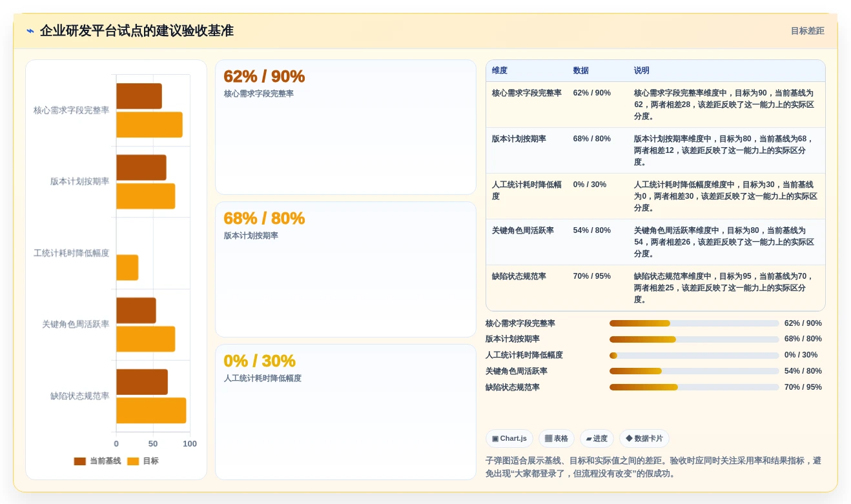Click table value 70% / 95%
Image resolution: width=851 pixels, height=504 pixels.
(x=592, y=276)
